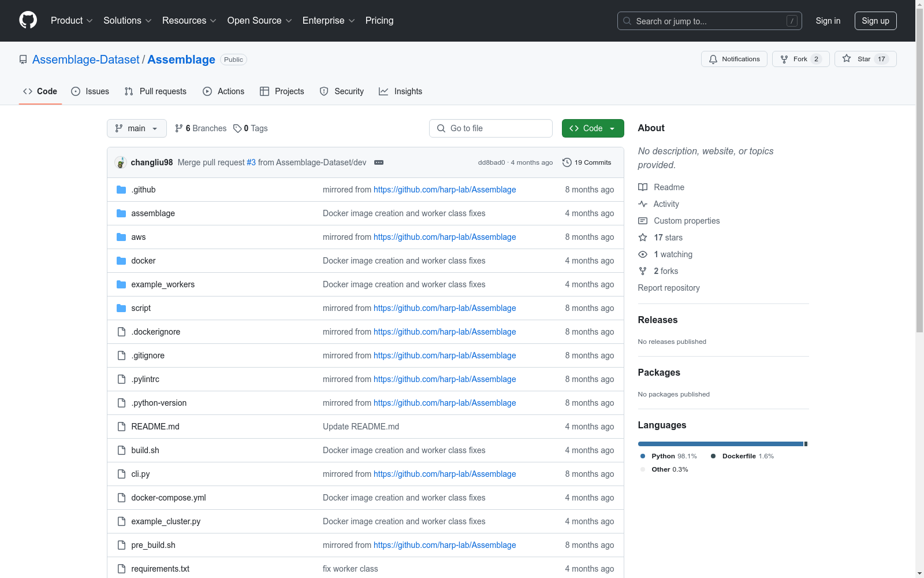Open the Open Source menu

[260, 21]
